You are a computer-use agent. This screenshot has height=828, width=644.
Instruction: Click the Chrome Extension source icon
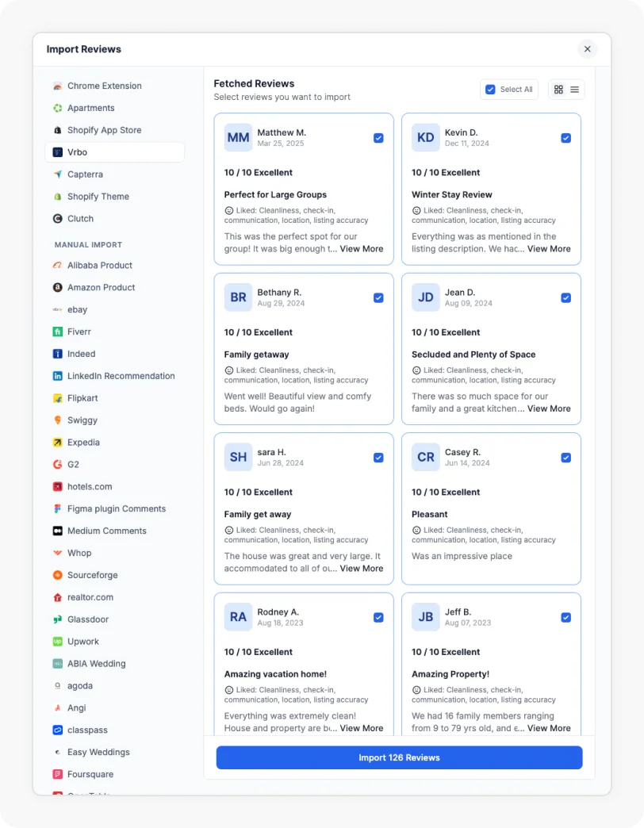[58, 86]
